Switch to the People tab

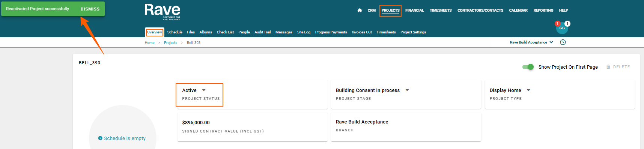[244, 32]
